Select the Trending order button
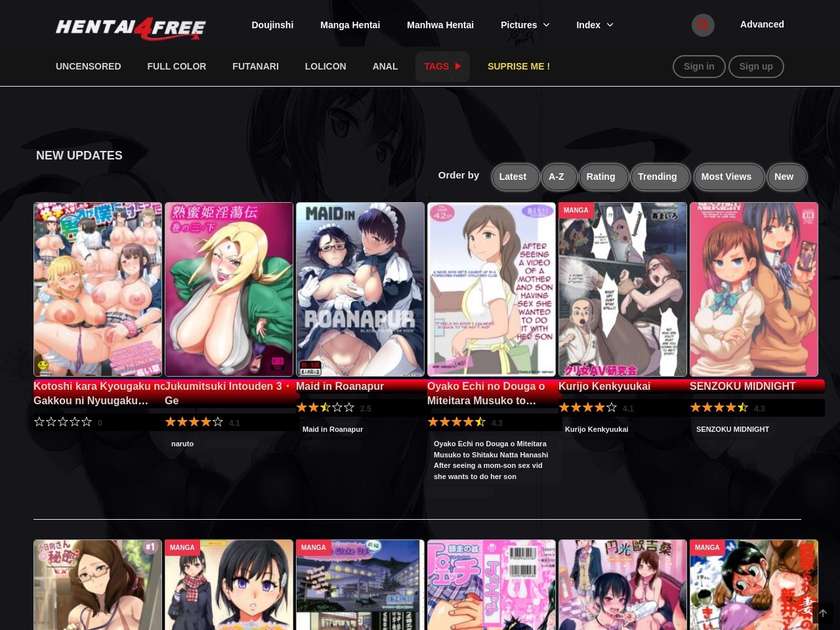The image size is (840, 630). pyautogui.click(x=657, y=177)
